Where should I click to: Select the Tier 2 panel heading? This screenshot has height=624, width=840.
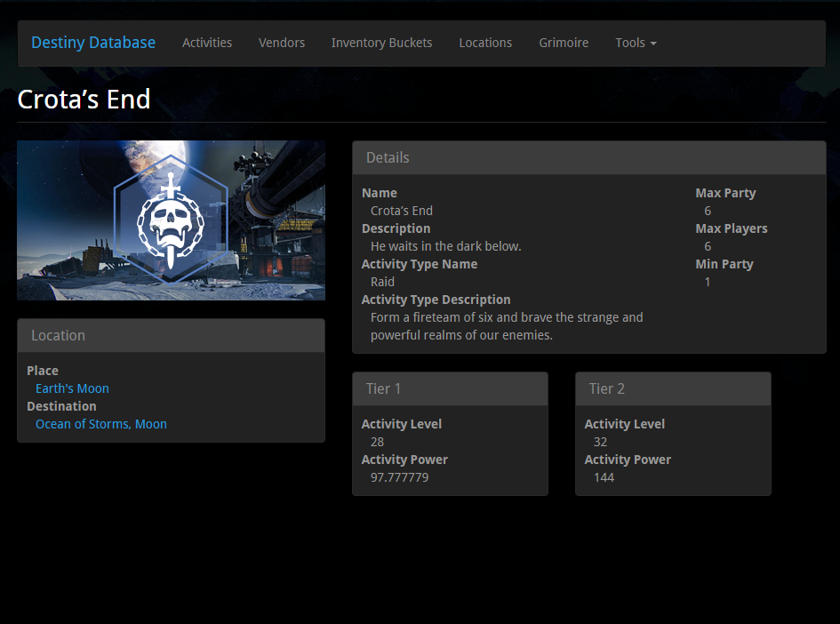tap(673, 388)
